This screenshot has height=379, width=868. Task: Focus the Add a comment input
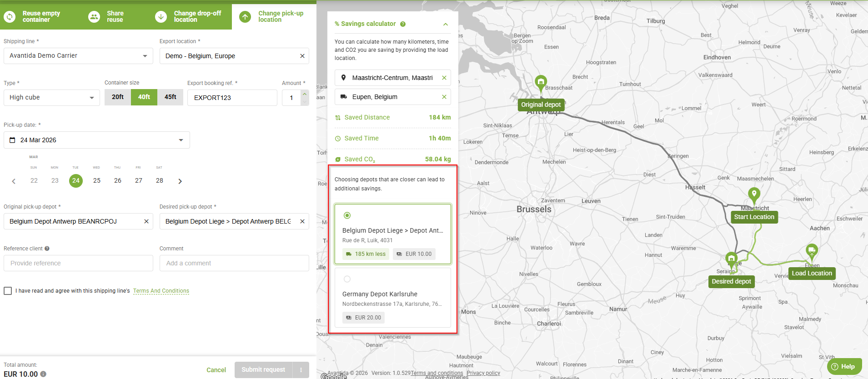[x=234, y=263]
